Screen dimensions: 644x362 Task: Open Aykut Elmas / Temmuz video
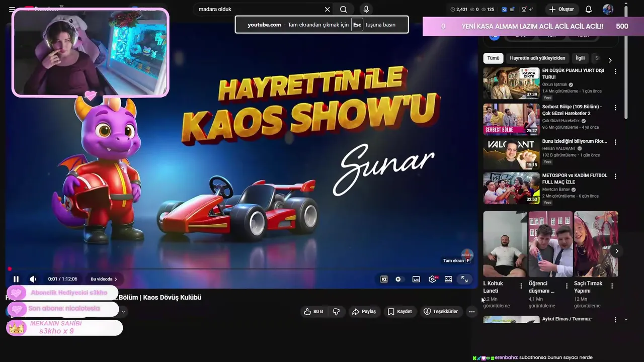coord(567,319)
